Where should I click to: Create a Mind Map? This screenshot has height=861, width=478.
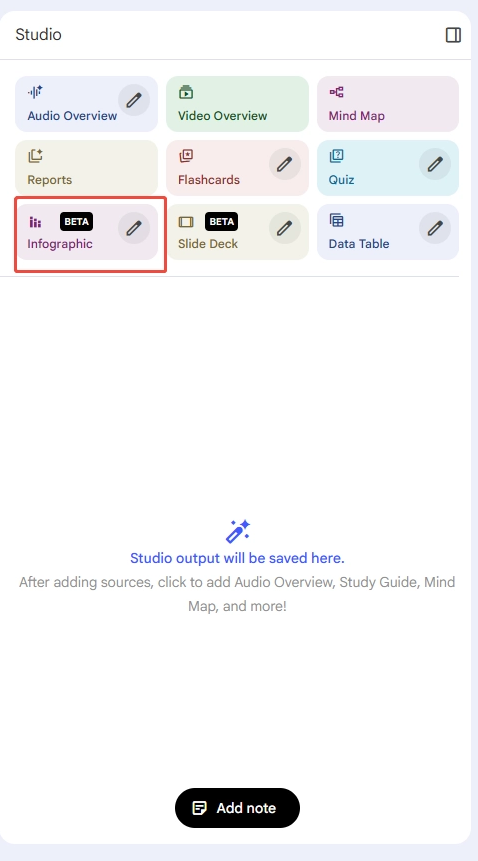coord(388,104)
